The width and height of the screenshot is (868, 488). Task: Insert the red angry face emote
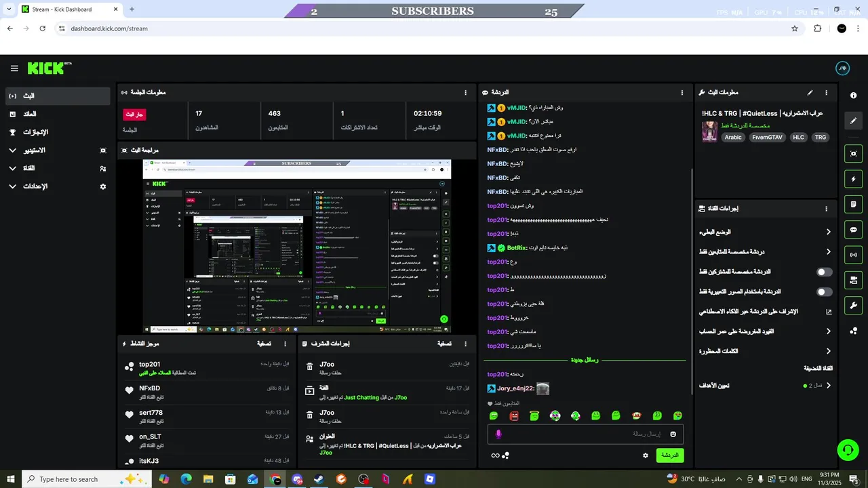point(514,415)
